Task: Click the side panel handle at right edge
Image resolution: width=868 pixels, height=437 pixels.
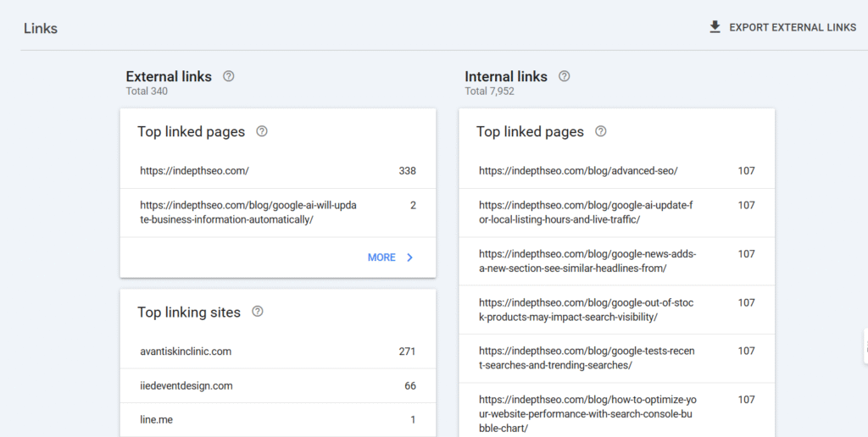Action: [x=865, y=346]
